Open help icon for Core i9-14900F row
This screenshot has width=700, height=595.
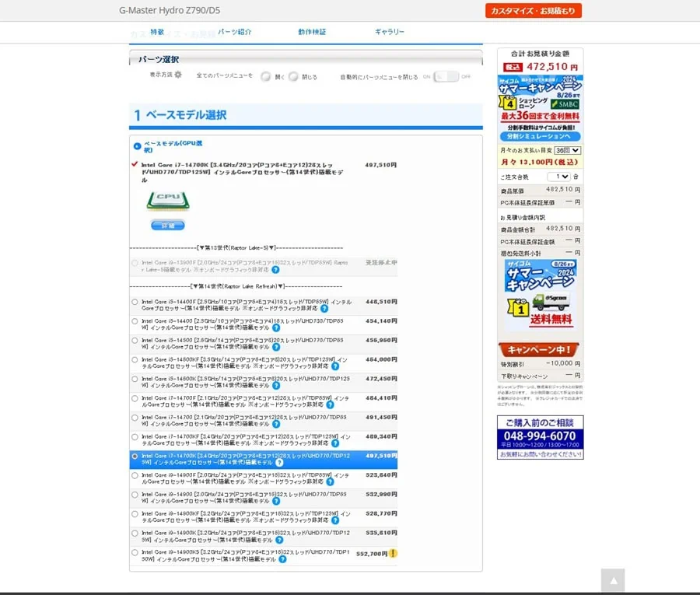[x=330, y=481]
